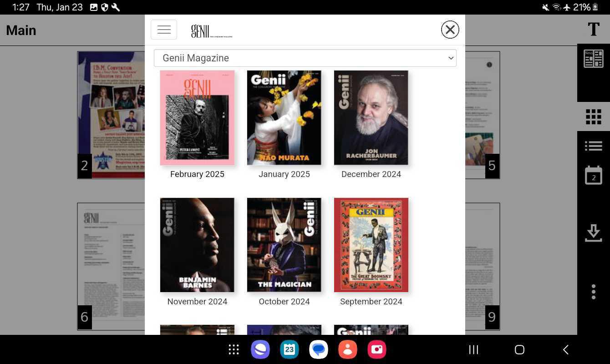
Task: Show the page thumbnails grid view
Action: tap(594, 116)
